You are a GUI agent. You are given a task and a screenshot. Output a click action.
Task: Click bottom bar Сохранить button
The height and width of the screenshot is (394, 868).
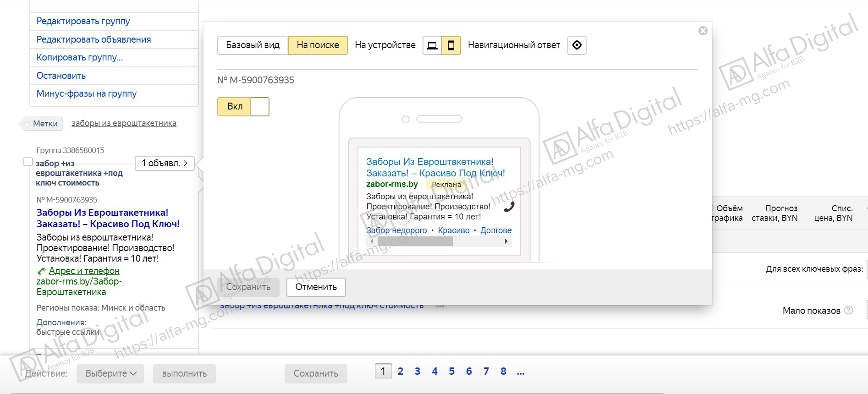[316, 373]
